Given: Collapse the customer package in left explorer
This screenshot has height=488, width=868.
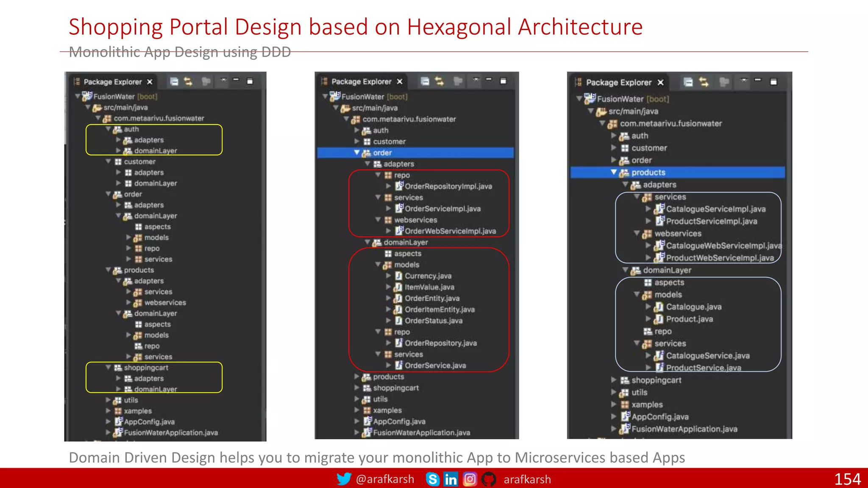Looking at the screenshot, I should pos(108,161).
